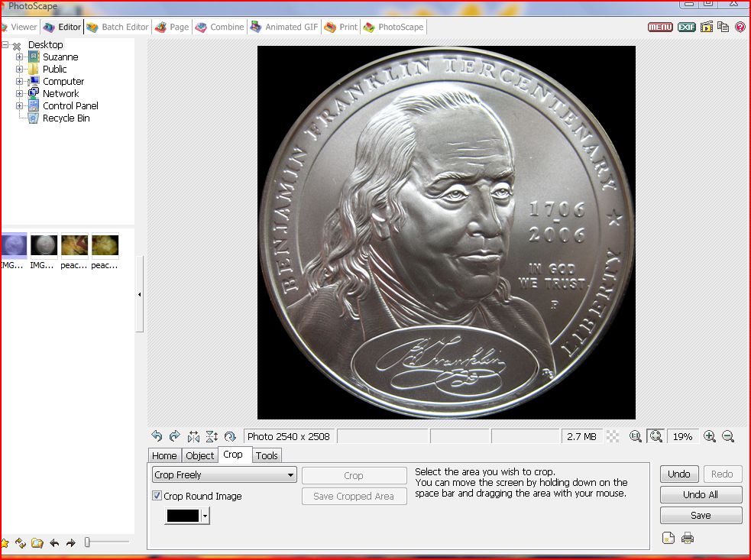
Task: Uncheck the Crop Round Image checkbox
Action: tap(157, 497)
